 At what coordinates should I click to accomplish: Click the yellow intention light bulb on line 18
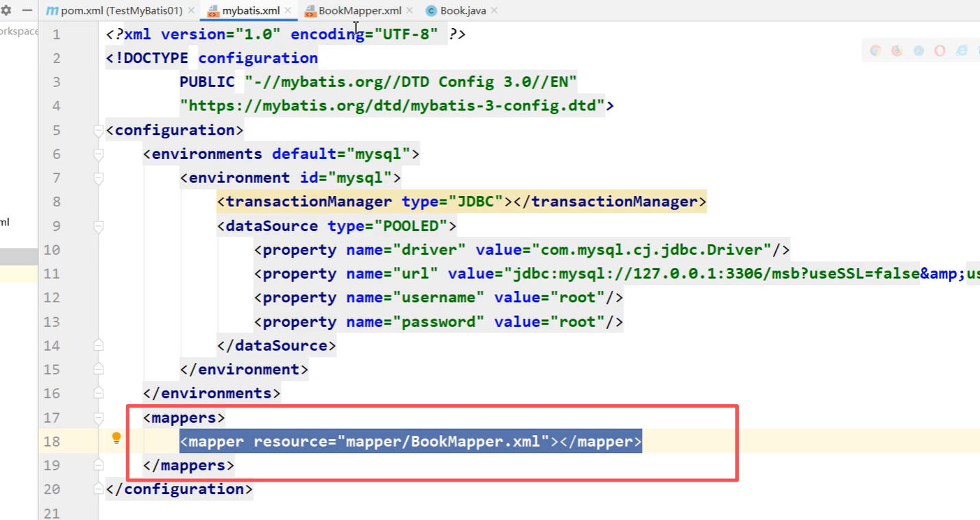pos(117,438)
